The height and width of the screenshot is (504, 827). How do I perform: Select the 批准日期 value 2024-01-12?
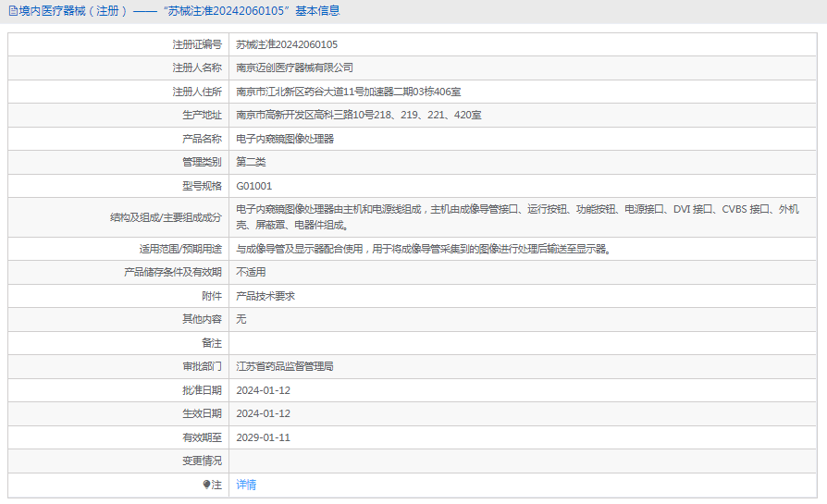pyautogui.click(x=264, y=390)
